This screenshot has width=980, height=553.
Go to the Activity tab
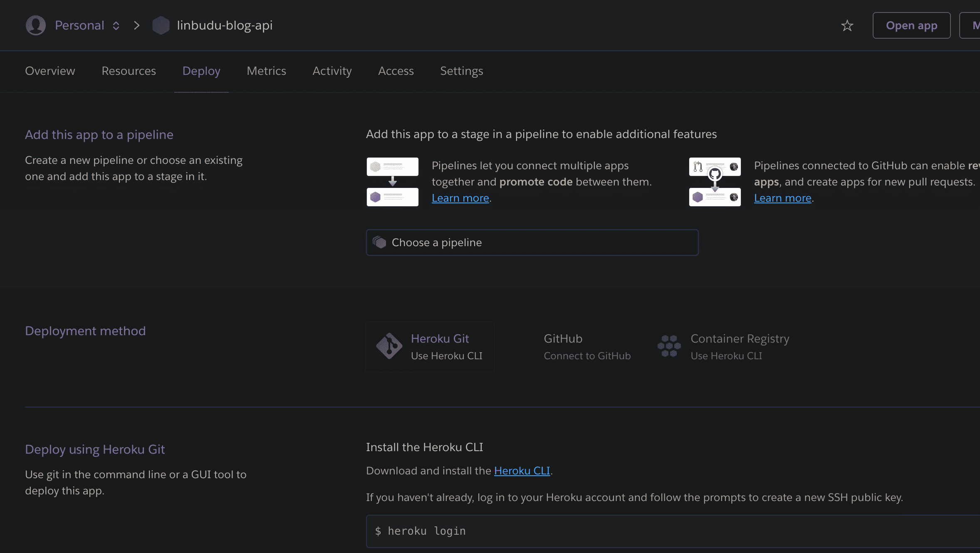[332, 71]
